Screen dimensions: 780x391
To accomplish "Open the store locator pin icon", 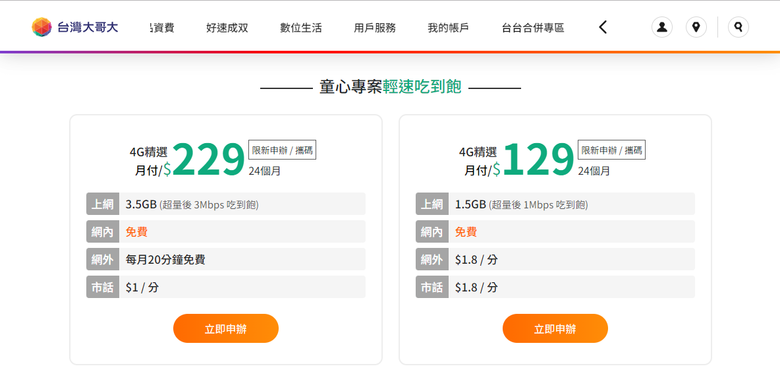I will tap(696, 27).
